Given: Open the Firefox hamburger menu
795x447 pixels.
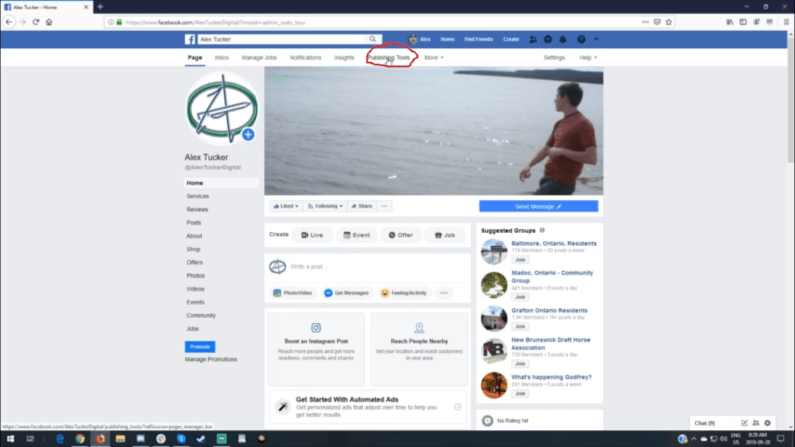Looking at the screenshot, I should [x=786, y=22].
